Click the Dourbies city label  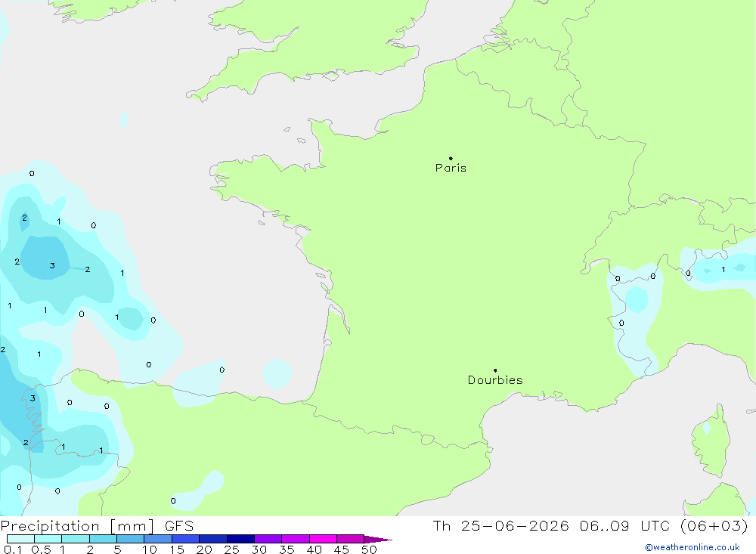tap(495, 380)
